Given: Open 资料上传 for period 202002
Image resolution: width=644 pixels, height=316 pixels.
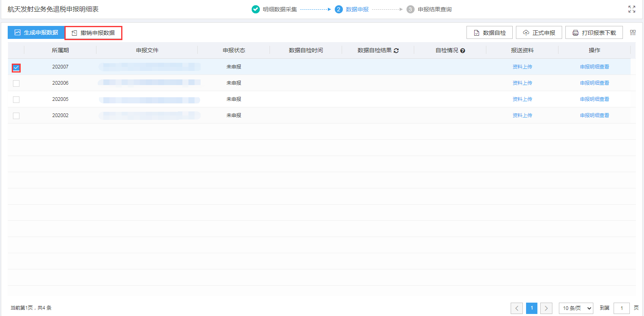Looking at the screenshot, I should pyautogui.click(x=522, y=115).
